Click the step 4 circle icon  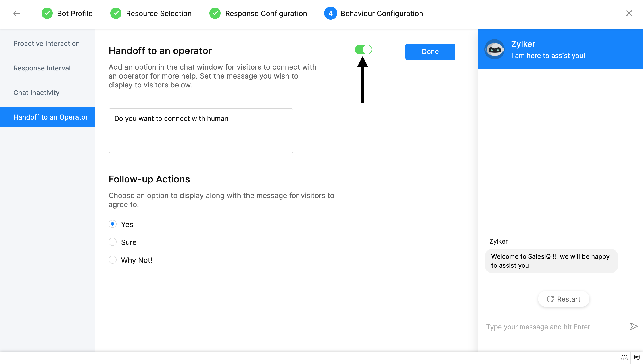330,14
